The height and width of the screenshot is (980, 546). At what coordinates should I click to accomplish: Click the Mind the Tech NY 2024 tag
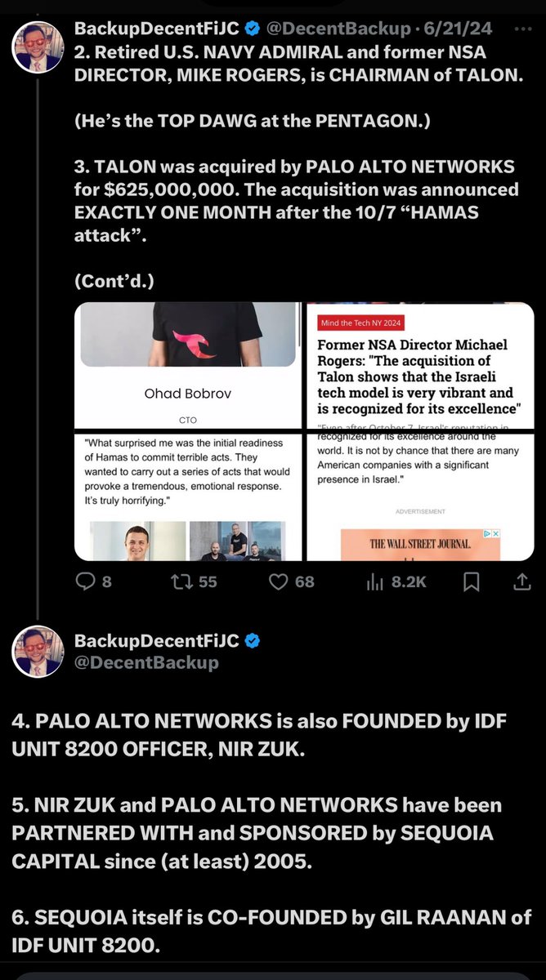point(361,323)
